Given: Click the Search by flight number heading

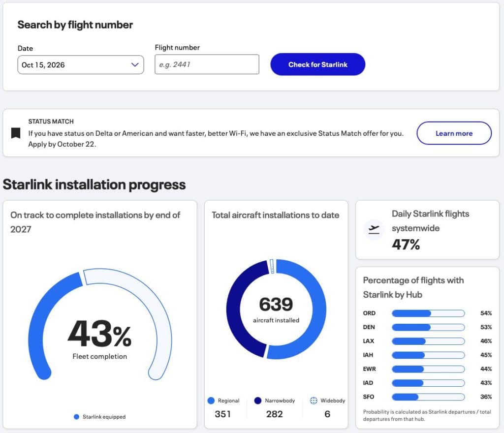Looking at the screenshot, I should (x=75, y=25).
